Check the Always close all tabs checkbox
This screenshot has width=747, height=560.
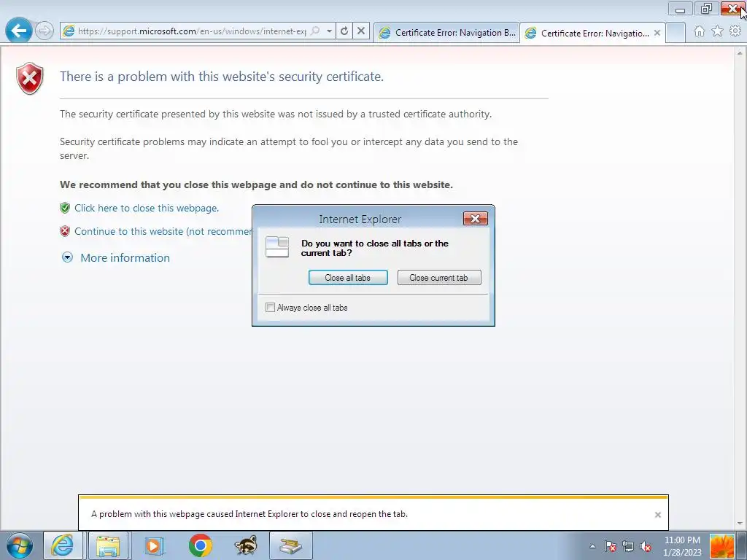(x=270, y=308)
